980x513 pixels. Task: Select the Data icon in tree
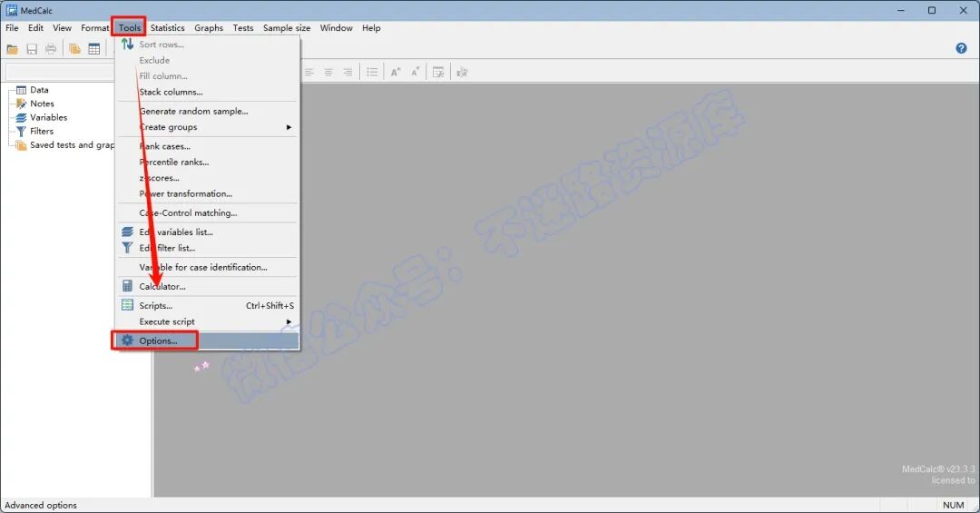click(x=21, y=90)
